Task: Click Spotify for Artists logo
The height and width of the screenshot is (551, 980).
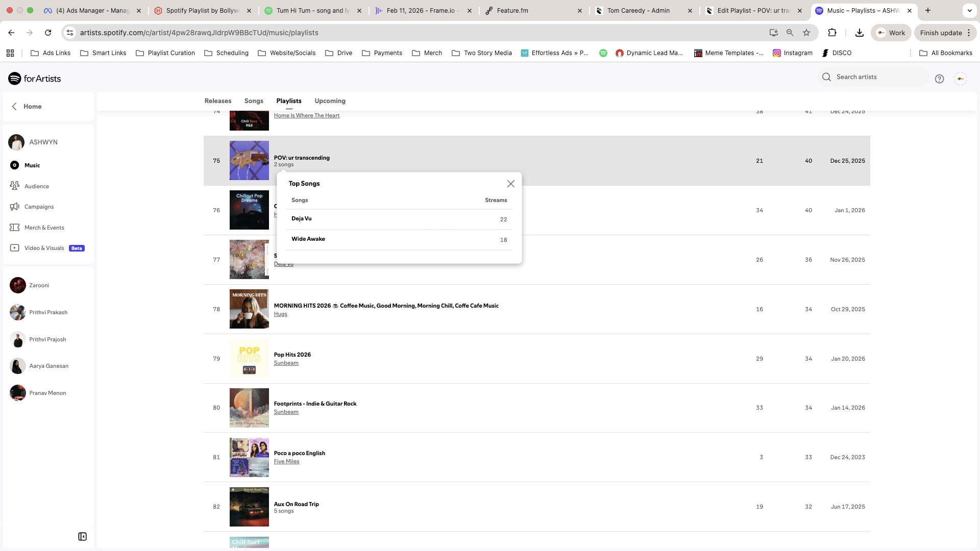Action: (35, 79)
